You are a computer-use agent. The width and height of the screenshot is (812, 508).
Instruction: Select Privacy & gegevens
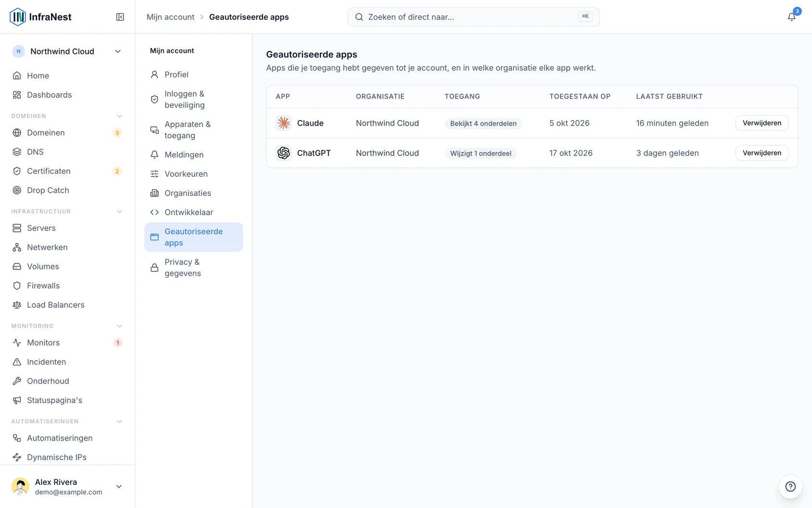193,268
